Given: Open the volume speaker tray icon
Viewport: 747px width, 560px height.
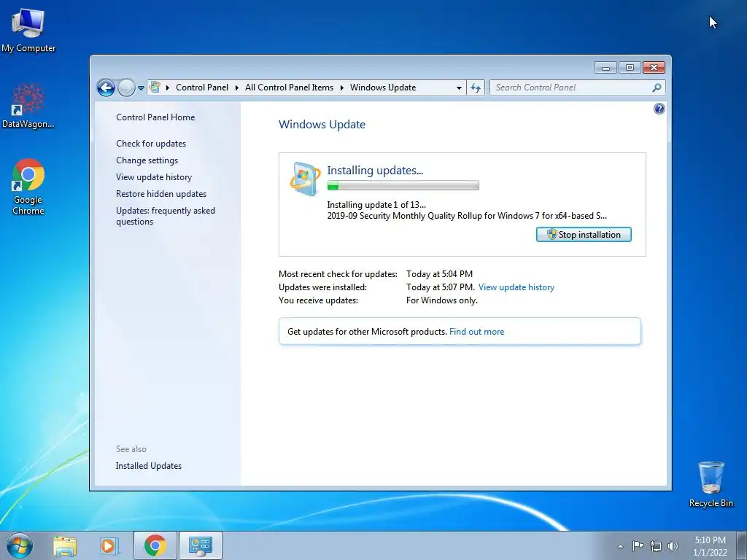Looking at the screenshot, I should pos(673,546).
